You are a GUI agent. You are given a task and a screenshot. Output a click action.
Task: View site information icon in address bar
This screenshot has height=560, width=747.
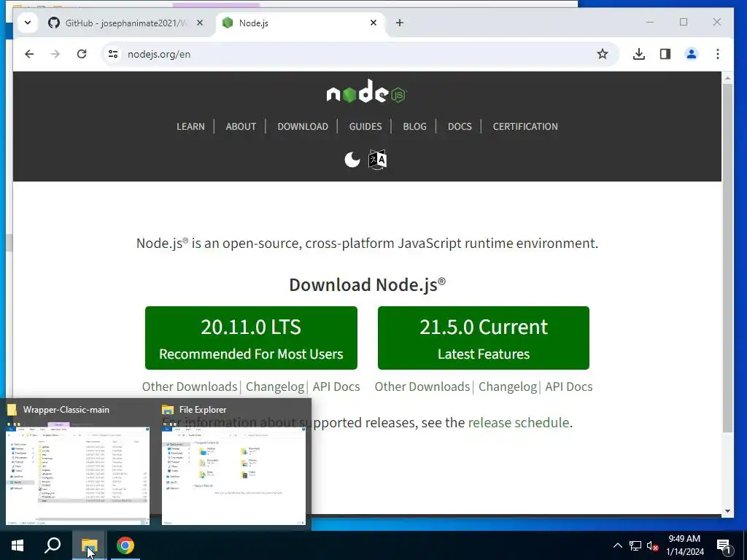[x=113, y=54]
